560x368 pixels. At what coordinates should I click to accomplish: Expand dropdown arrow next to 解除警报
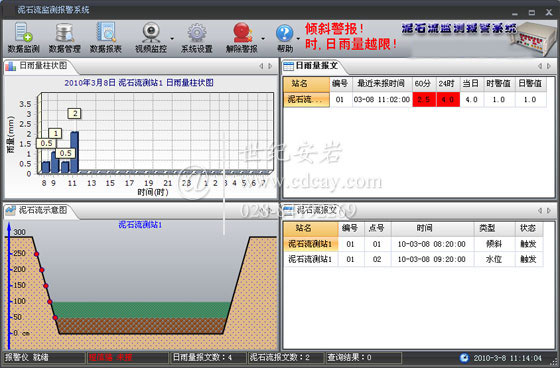click(x=263, y=39)
